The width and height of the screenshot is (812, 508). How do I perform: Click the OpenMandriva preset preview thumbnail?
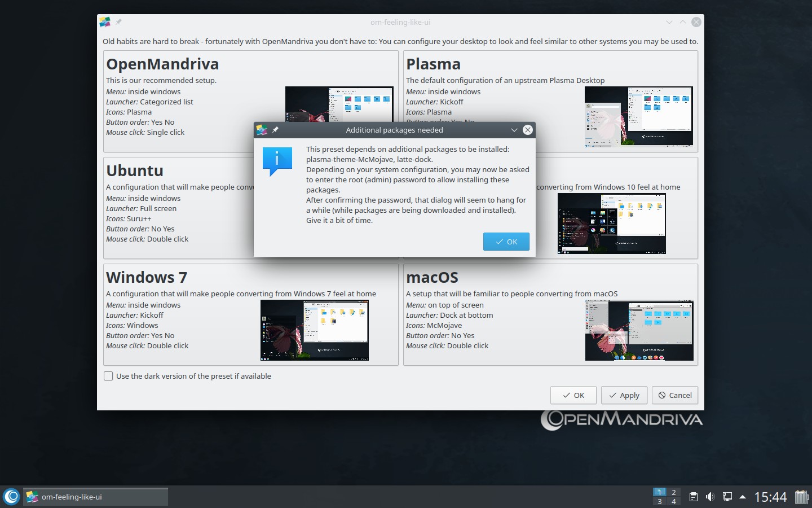339,104
